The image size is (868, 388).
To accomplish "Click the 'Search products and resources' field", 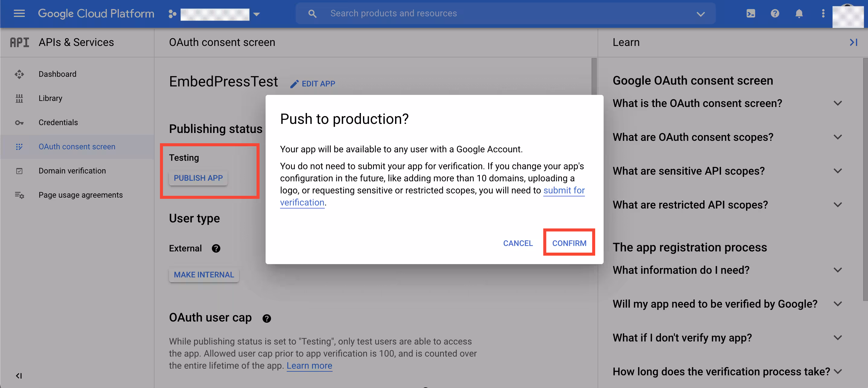I will (506, 14).
